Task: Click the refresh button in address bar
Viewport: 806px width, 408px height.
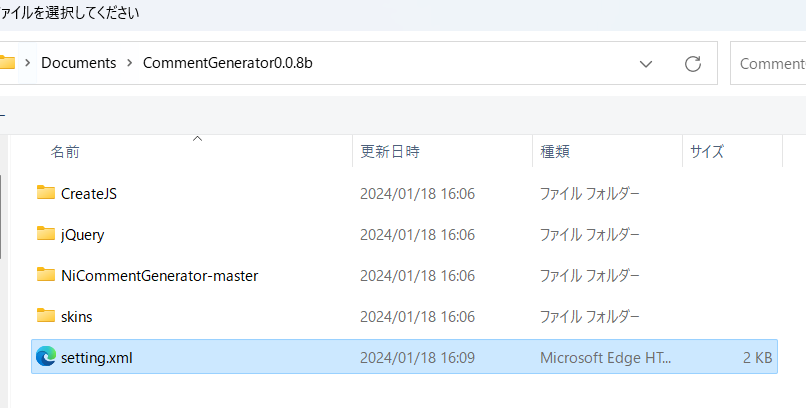Action: click(692, 64)
